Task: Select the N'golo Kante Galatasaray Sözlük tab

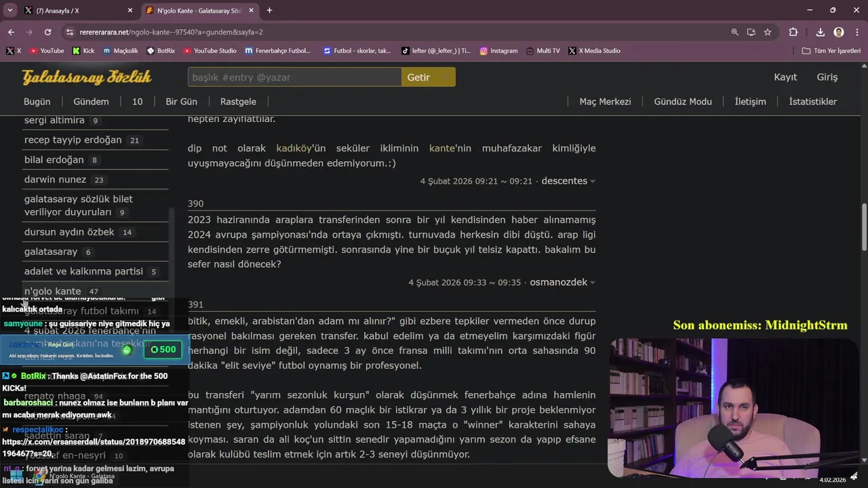Action: click(x=201, y=10)
